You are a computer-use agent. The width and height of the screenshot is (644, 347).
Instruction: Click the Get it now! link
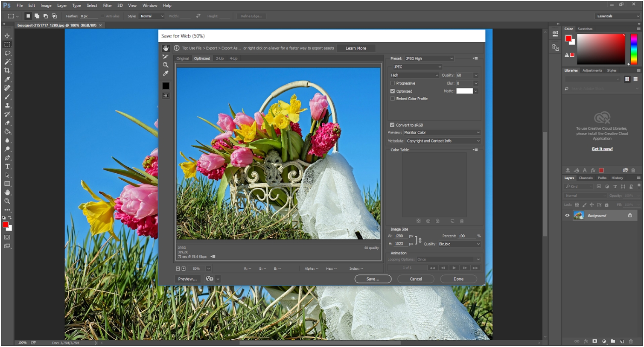[x=602, y=149]
